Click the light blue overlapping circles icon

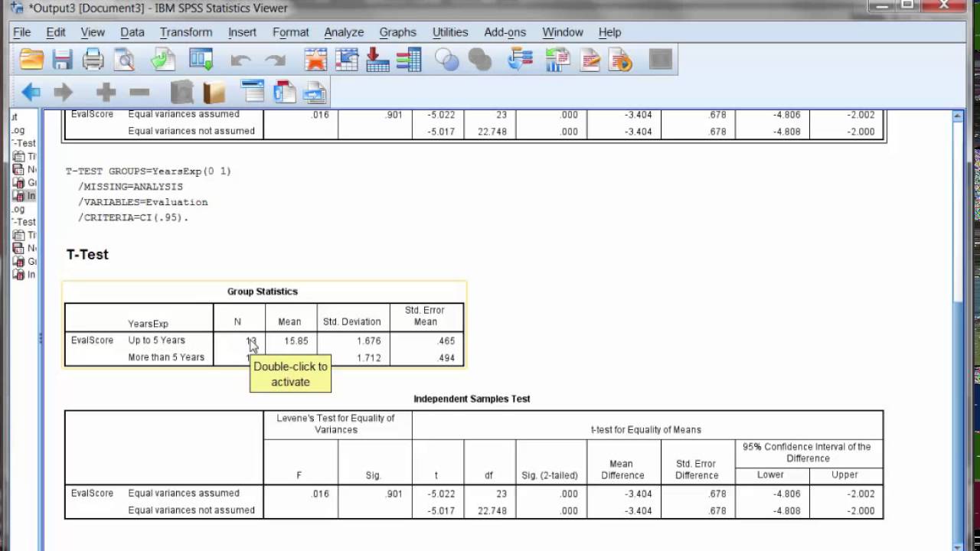click(x=447, y=60)
